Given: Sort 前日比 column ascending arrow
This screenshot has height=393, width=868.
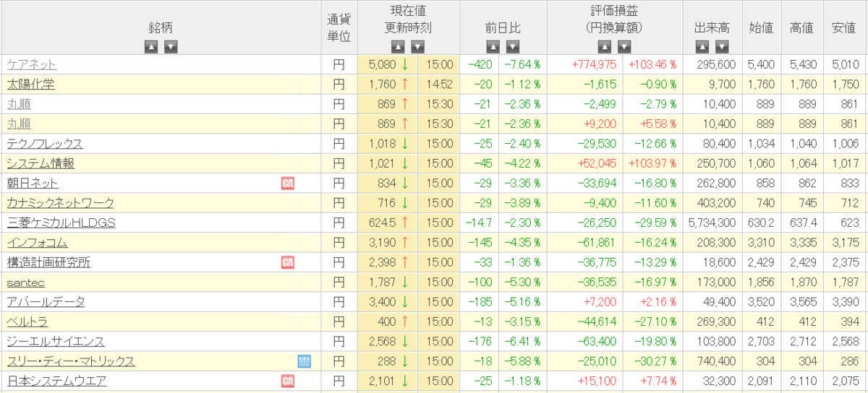Looking at the screenshot, I should pos(493,47).
